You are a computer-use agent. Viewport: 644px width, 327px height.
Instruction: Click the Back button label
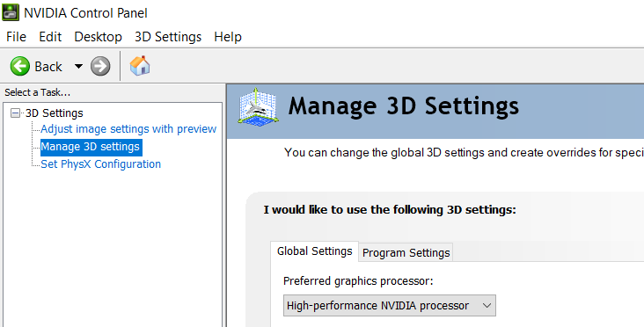(x=48, y=67)
